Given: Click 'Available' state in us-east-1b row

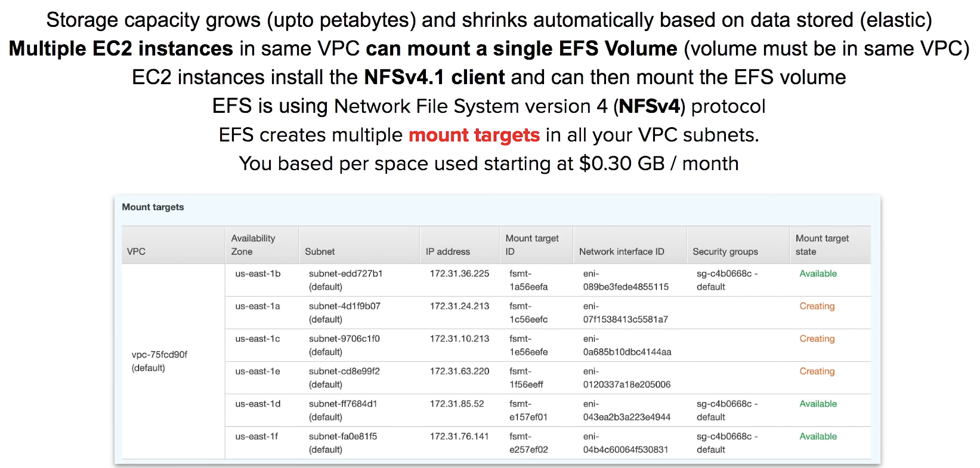Looking at the screenshot, I should [818, 273].
